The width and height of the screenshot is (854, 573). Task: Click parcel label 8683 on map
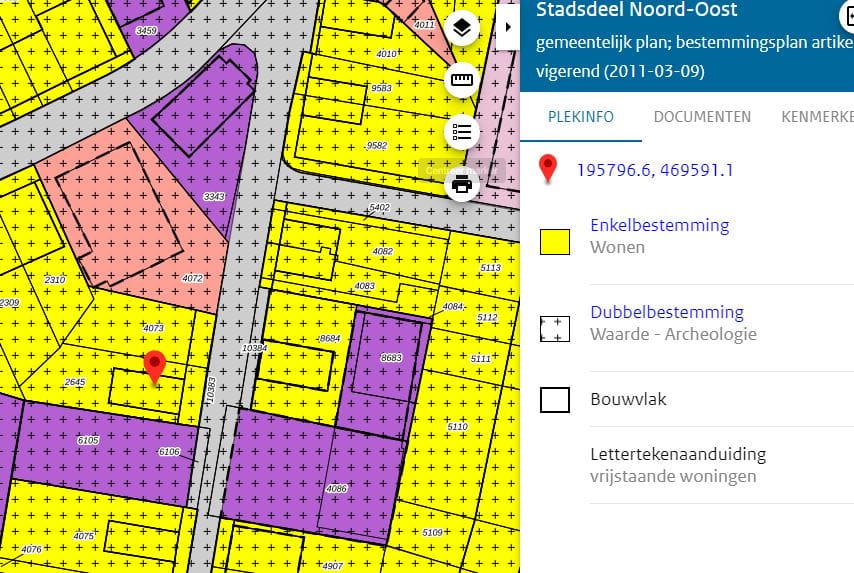tap(391, 357)
